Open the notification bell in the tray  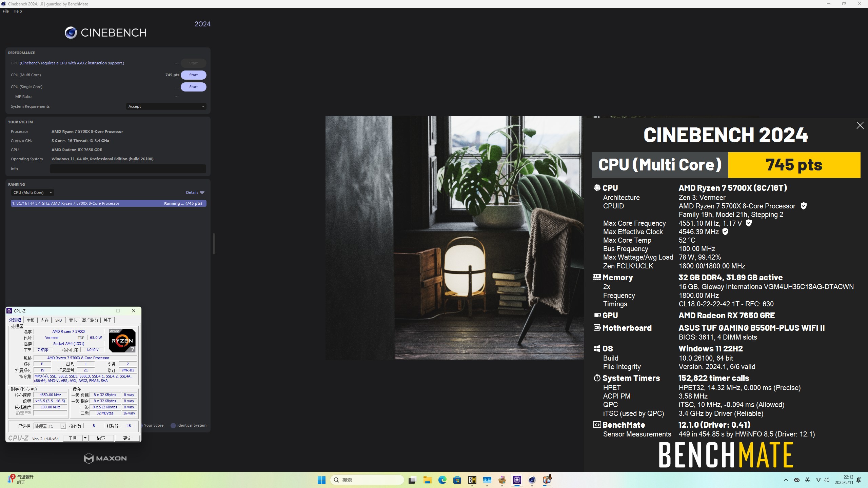point(859,480)
